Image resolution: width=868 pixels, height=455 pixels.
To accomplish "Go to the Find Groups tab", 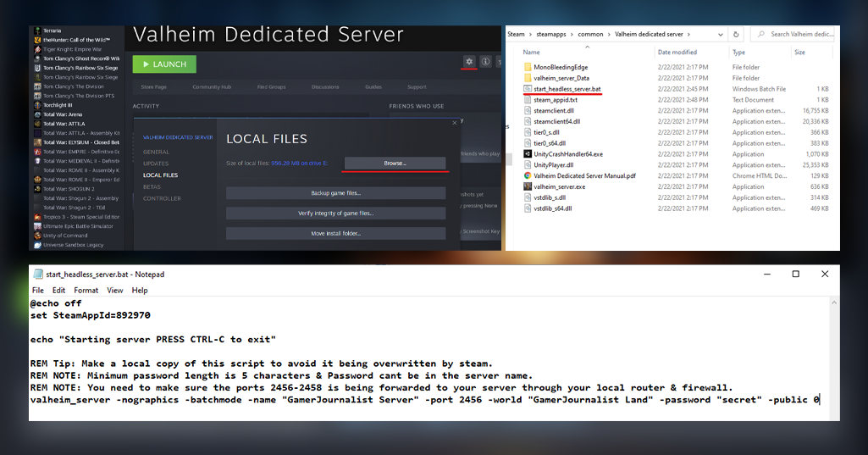I will pos(271,87).
